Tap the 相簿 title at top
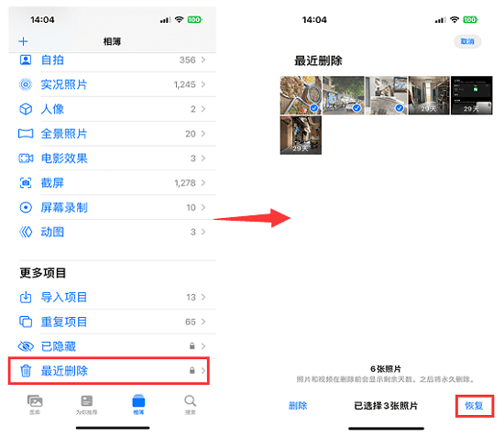 [x=112, y=41]
